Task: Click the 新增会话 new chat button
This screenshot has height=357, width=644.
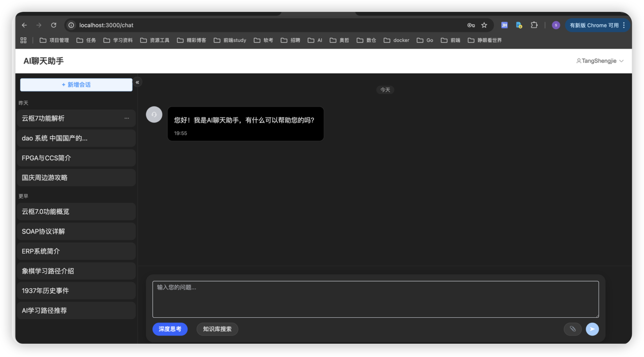Action: click(76, 85)
